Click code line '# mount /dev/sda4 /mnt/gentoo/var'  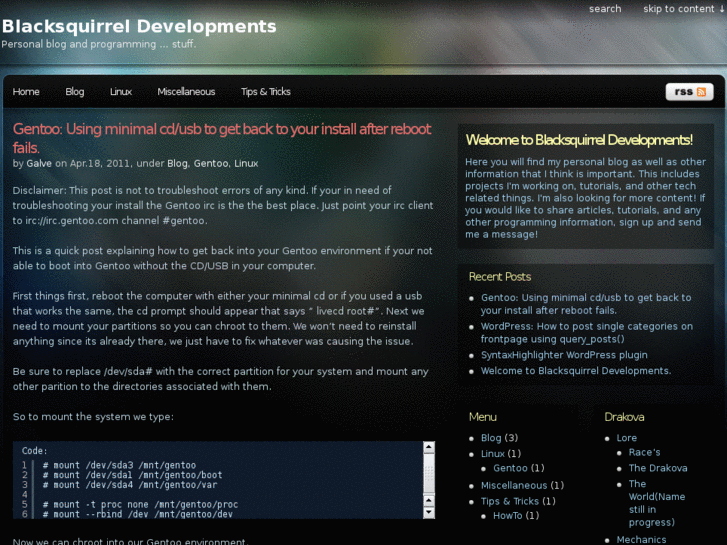tap(130, 485)
